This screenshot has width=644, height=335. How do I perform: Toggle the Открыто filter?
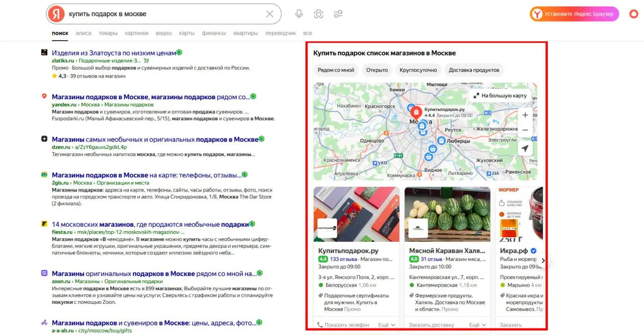(377, 70)
